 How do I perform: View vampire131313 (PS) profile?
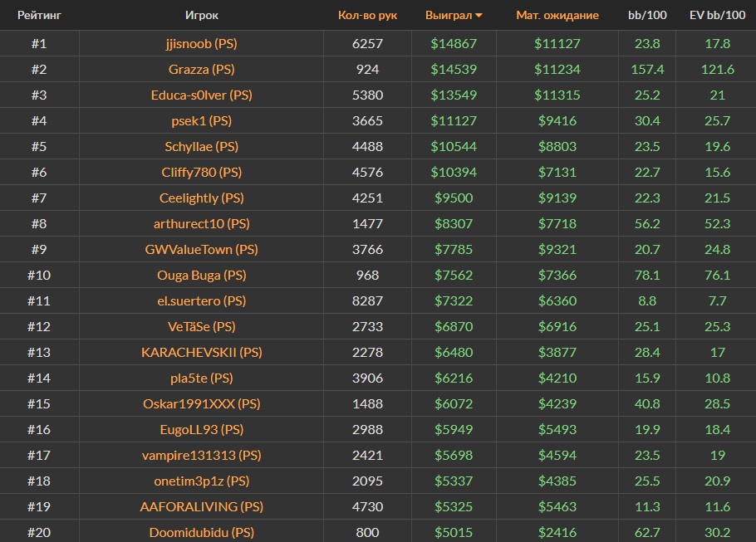pyautogui.click(x=202, y=456)
